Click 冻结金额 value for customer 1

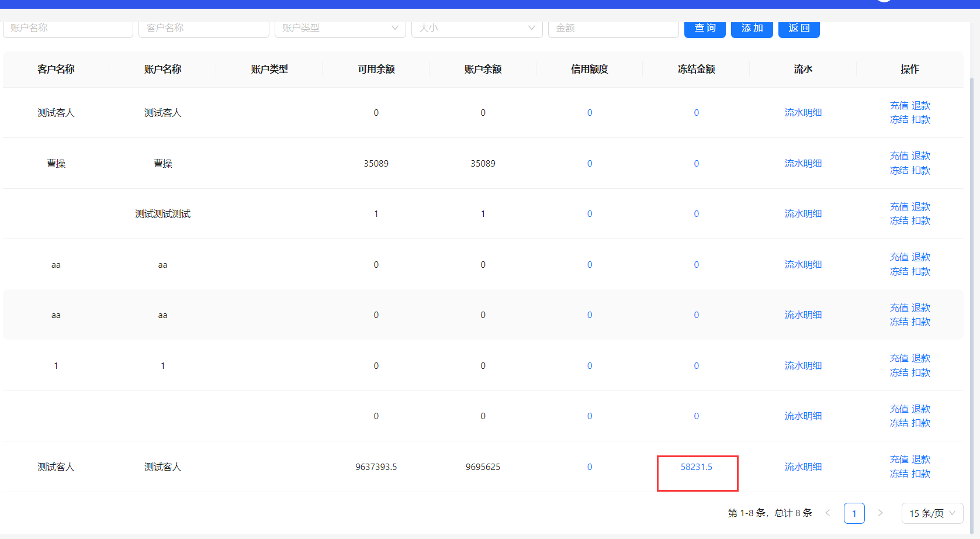[x=697, y=366]
